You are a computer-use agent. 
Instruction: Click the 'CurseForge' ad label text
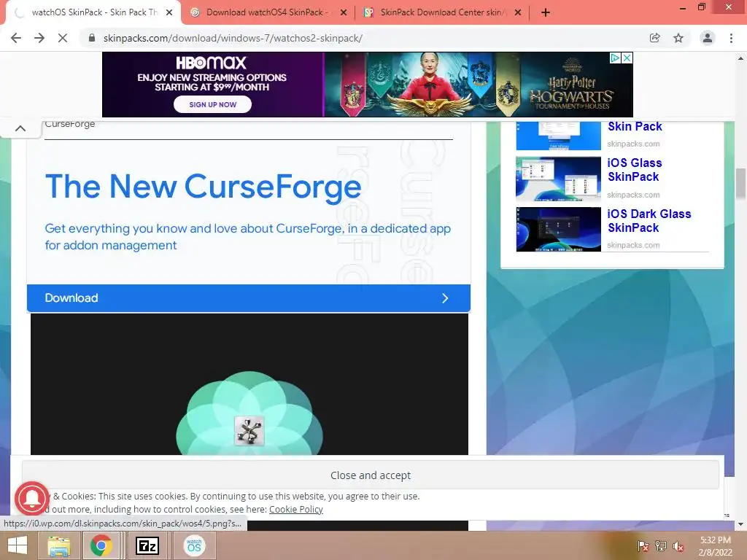click(x=69, y=124)
